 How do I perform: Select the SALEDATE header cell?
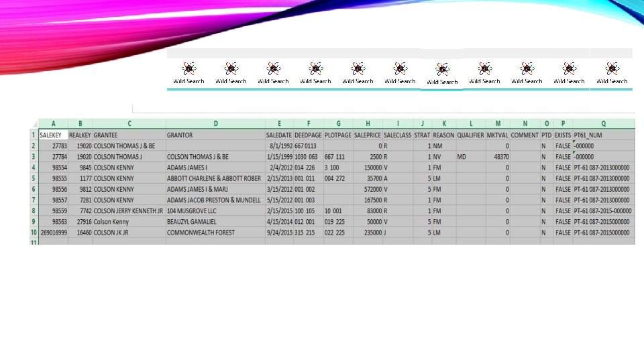279,135
